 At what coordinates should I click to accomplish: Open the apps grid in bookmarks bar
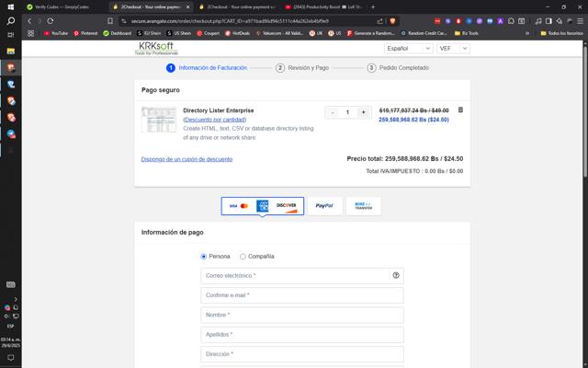pos(30,33)
